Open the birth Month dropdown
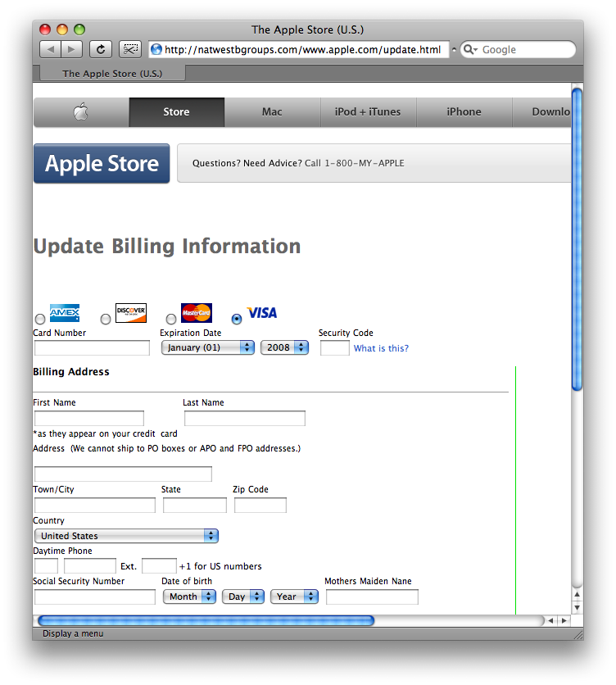Viewport: 616px width, 685px height. (189, 597)
